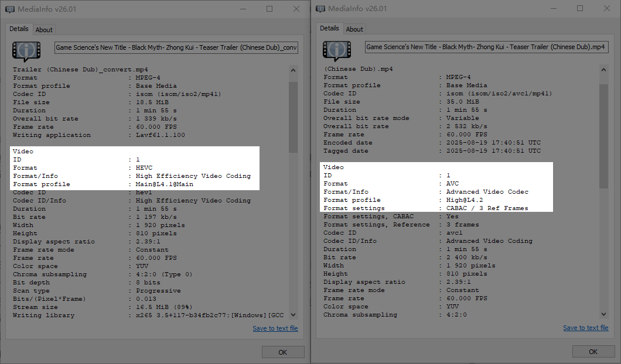
Task: Click 2 532 kb/s overall bit rate
Action: click(x=466, y=126)
